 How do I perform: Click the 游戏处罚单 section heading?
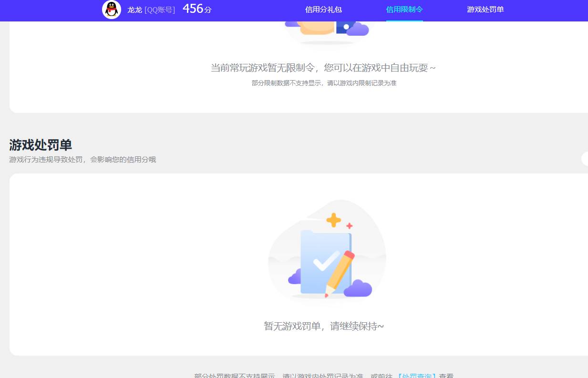pos(40,145)
